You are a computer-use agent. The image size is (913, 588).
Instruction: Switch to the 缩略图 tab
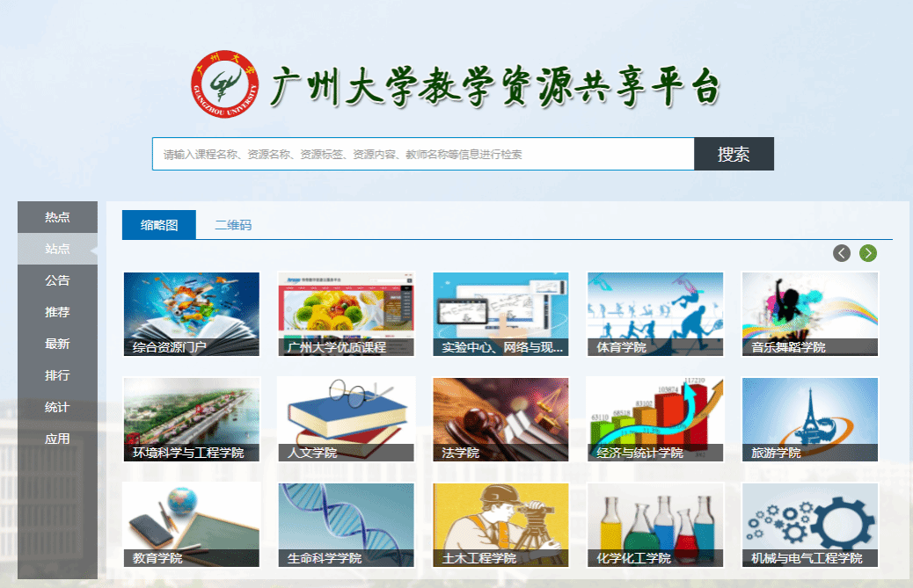pos(159,225)
